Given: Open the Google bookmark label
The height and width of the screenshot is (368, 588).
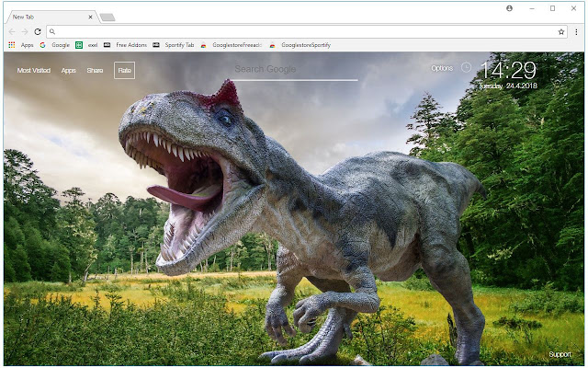Looking at the screenshot, I should tap(61, 45).
